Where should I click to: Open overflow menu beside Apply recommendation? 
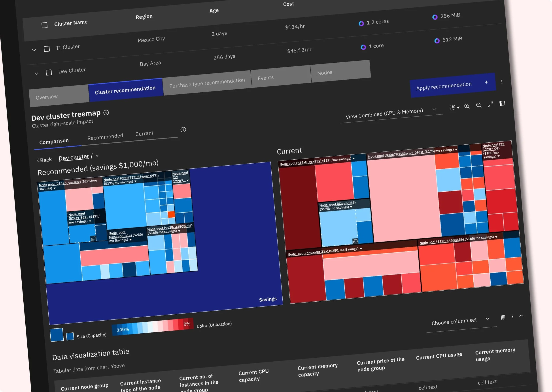(x=502, y=82)
